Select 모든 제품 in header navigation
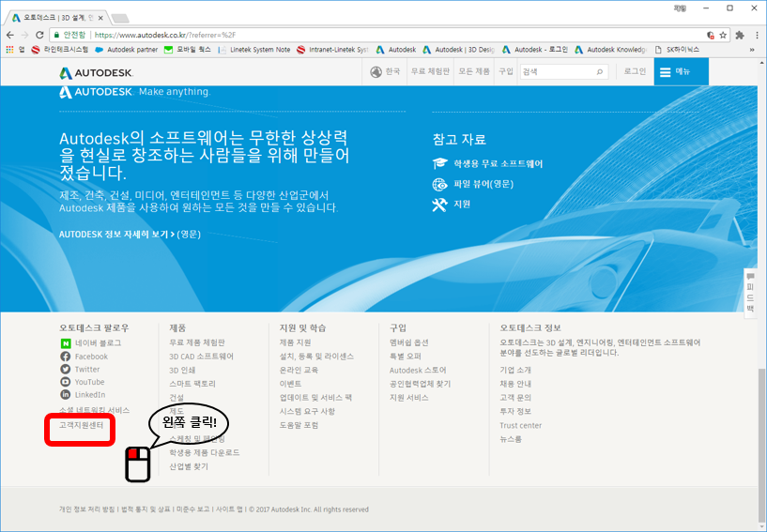 pyautogui.click(x=474, y=72)
